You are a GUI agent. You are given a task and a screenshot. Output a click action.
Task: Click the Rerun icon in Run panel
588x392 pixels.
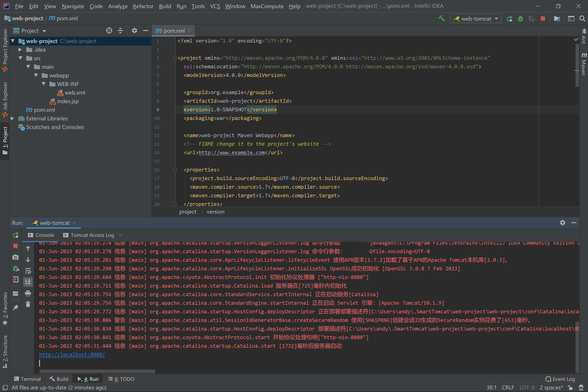(x=15, y=235)
